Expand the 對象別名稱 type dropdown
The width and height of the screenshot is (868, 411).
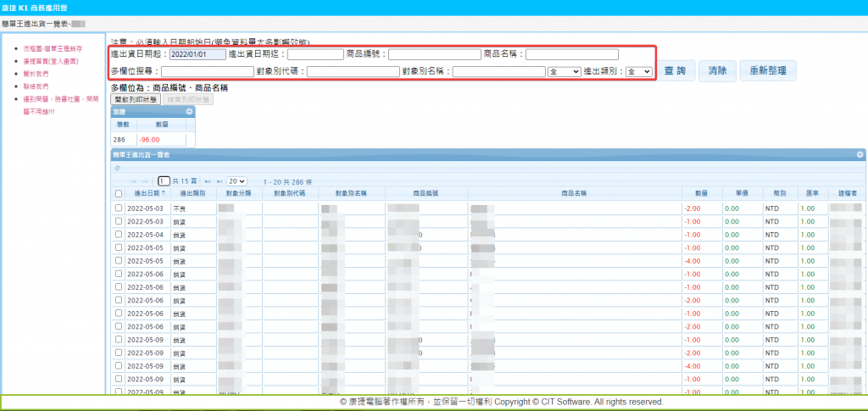coord(564,72)
